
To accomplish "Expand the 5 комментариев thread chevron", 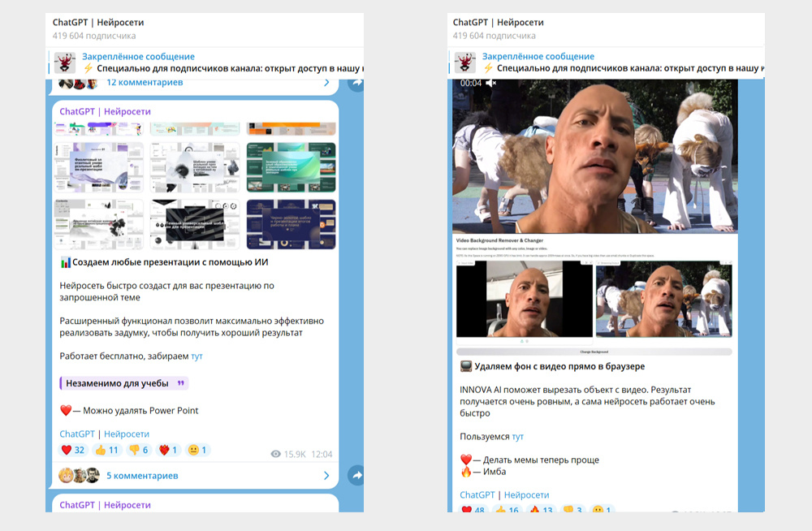I will (326, 476).
